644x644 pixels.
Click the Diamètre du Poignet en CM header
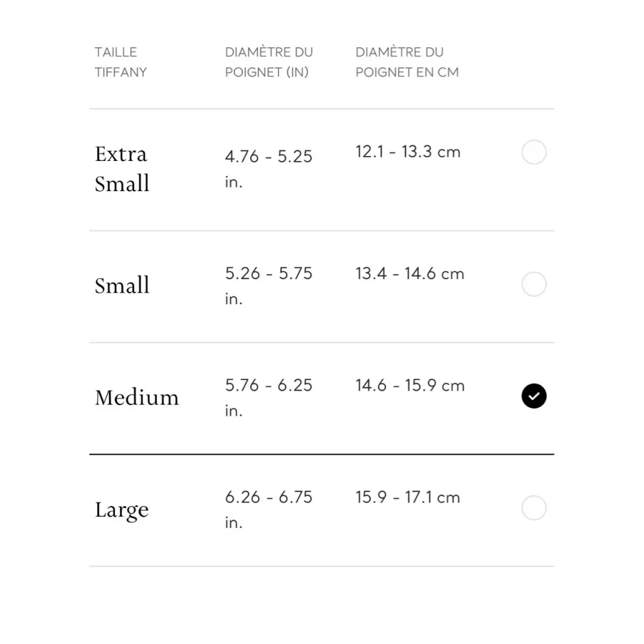(407, 62)
